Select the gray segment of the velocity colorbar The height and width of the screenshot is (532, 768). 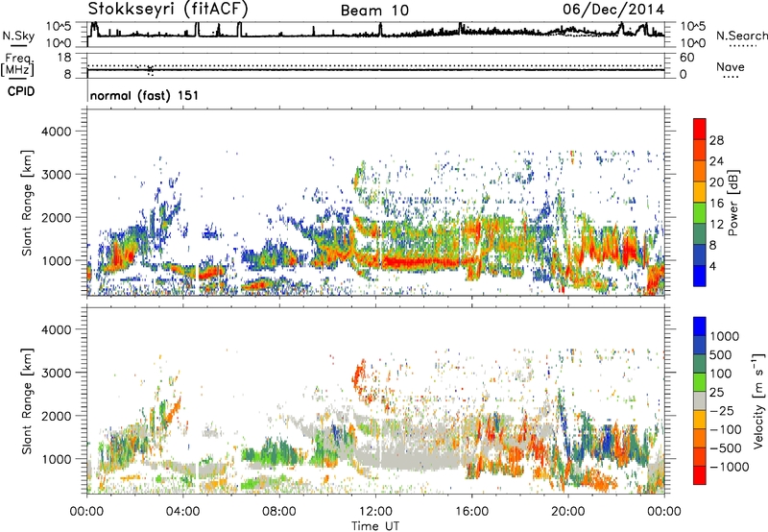pyautogui.click(x=700, y=400)
